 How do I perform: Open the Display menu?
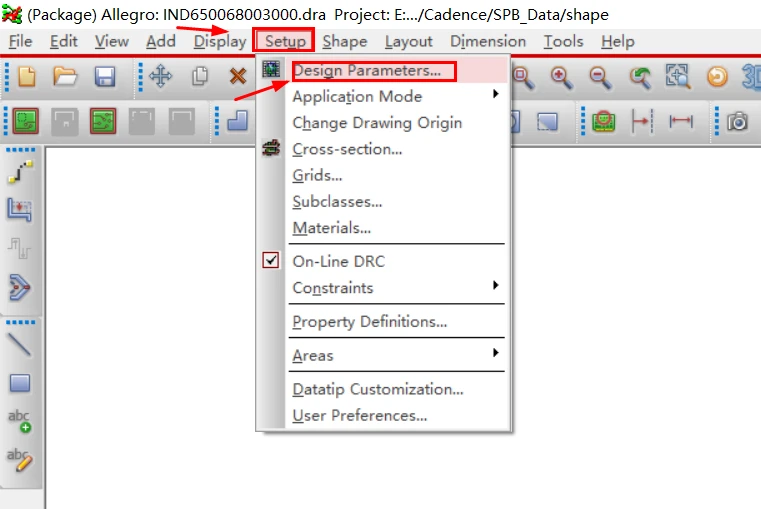point(220,42)
